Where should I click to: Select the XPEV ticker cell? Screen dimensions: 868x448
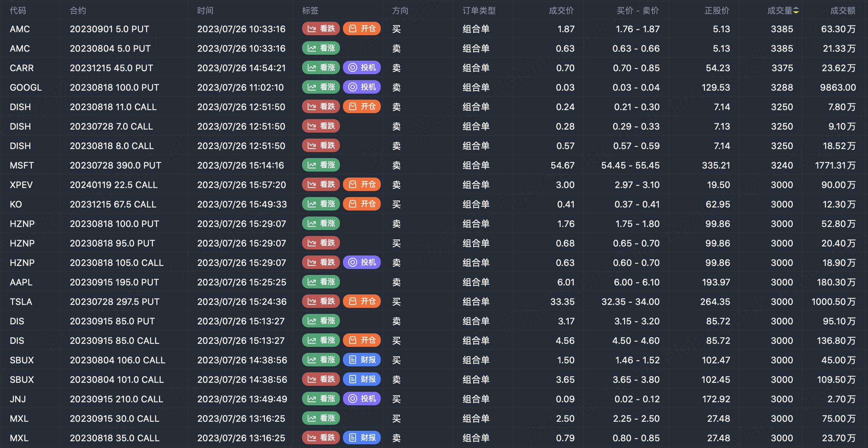coord(21,185)
